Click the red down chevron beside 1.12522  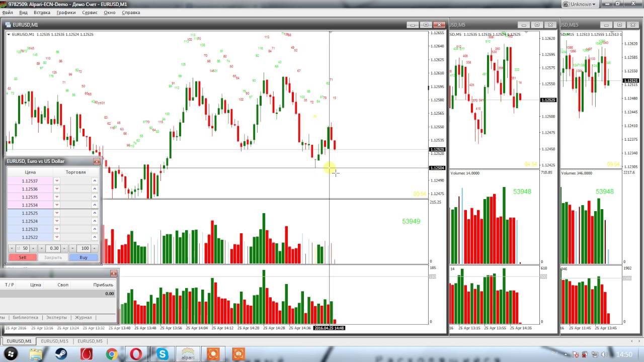pos(57,237)
